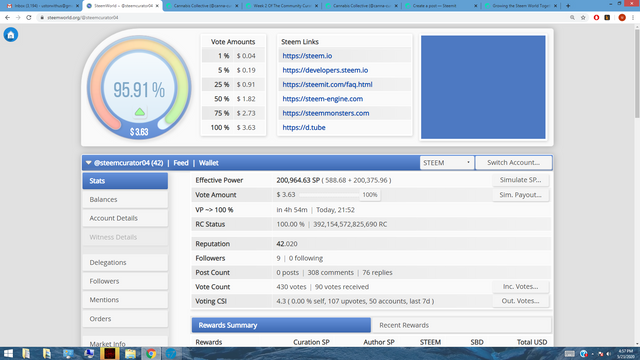The height and width of the screenshot is (360, 640).
Task: Open the Chrome profile avatar
Action: [622, 18]
